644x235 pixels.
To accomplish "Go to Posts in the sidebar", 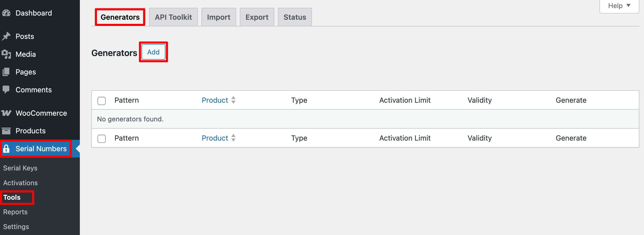I will 25,36.
